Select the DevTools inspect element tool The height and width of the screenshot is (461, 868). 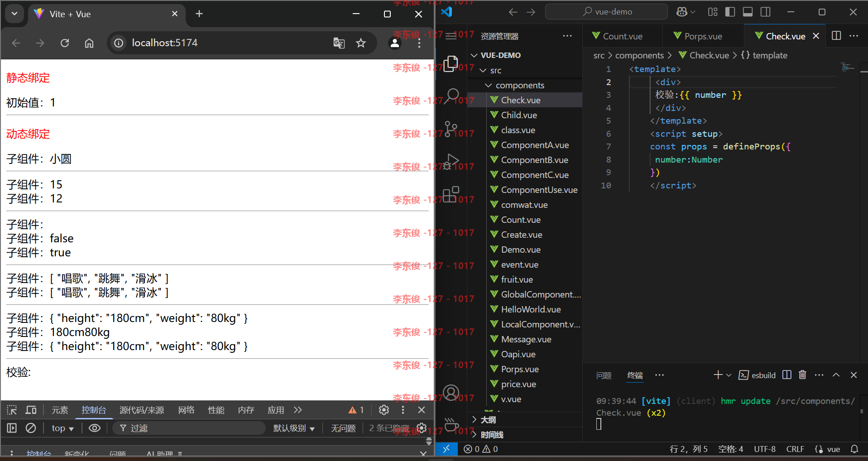coord(12,410)
